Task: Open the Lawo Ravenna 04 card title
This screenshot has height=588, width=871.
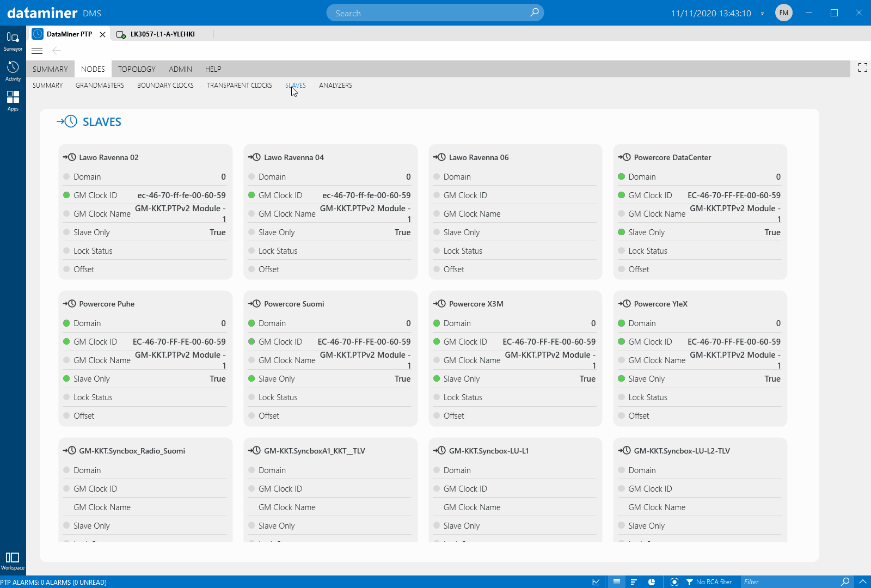Action: click(x=294, y=157)
